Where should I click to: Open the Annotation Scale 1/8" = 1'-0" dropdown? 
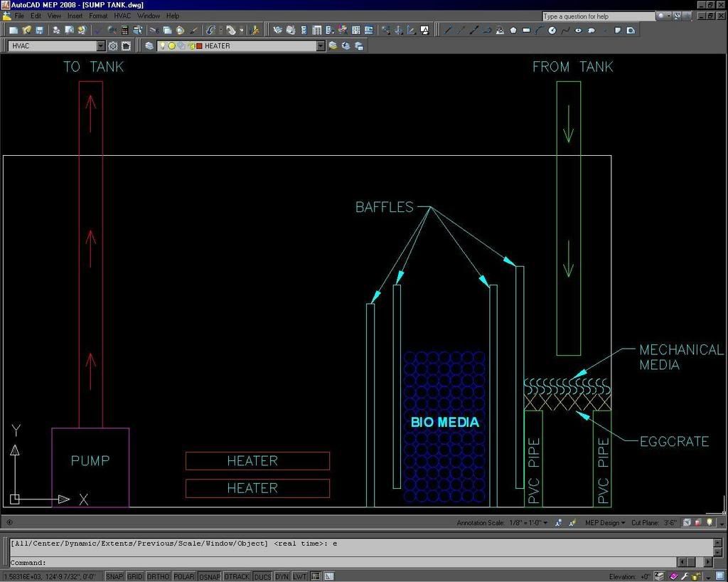tap(529, 522)
